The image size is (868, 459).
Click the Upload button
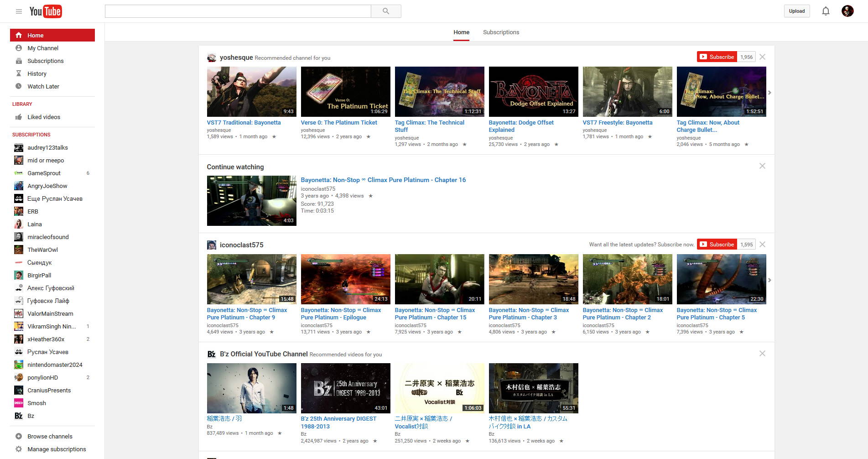pos(797,11)
